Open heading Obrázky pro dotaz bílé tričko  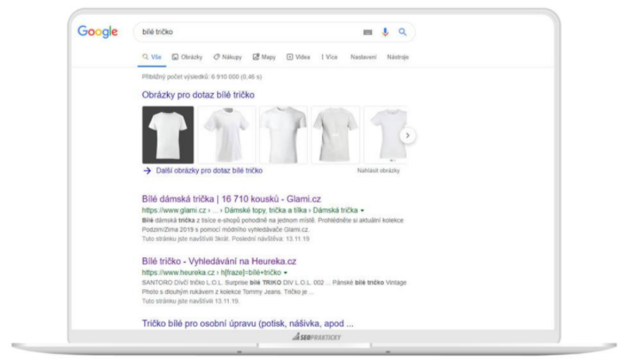pos(198,95)
